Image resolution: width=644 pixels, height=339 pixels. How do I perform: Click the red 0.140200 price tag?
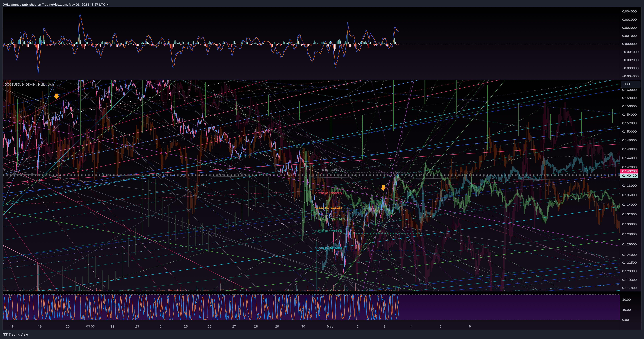(x=629, y=171)
